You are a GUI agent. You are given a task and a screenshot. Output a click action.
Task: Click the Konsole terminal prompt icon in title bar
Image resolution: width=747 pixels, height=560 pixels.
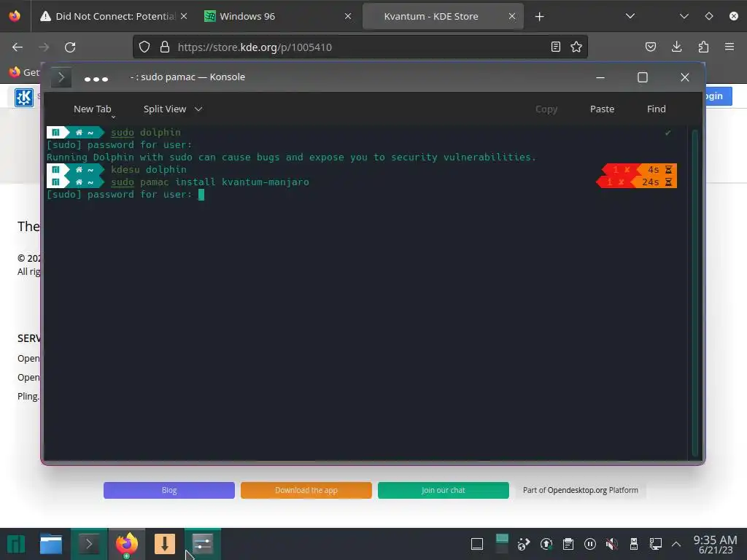[61, 77]
